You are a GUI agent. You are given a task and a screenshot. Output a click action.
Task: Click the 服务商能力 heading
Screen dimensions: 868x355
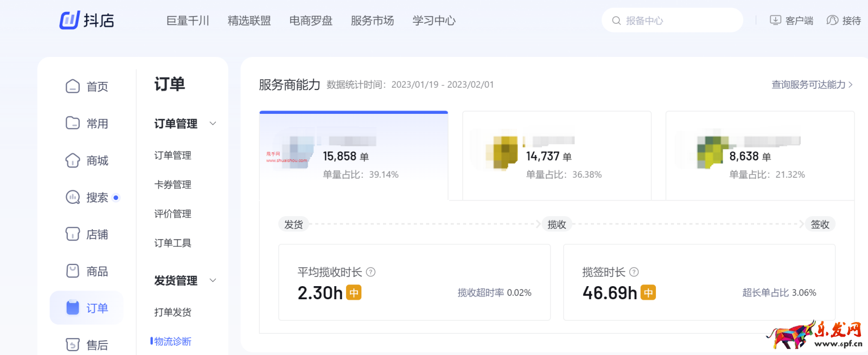pyautogui.click(x=290, y=85)
